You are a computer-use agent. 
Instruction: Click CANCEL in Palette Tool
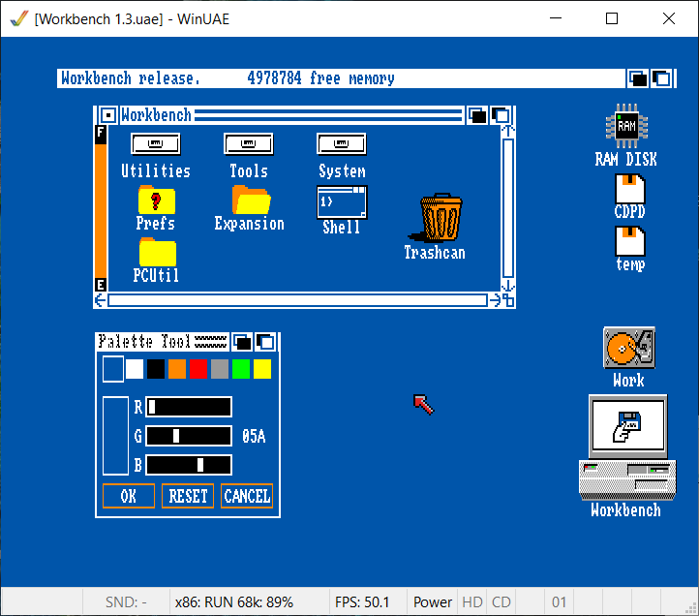point(247,496)
